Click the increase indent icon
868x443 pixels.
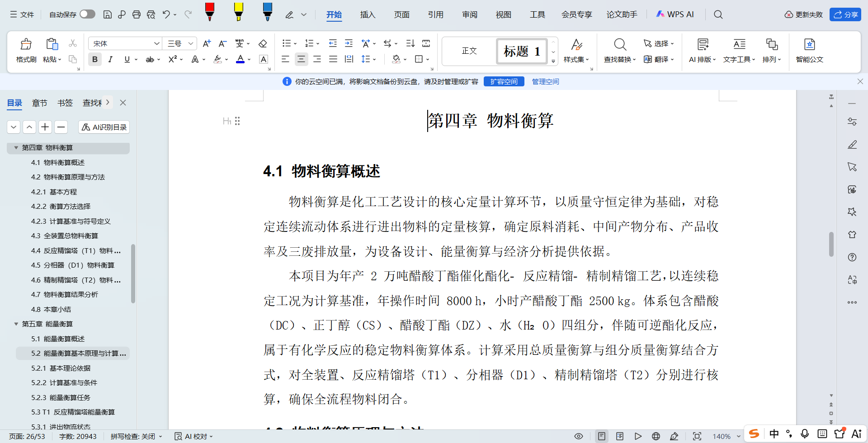[349, 43]
